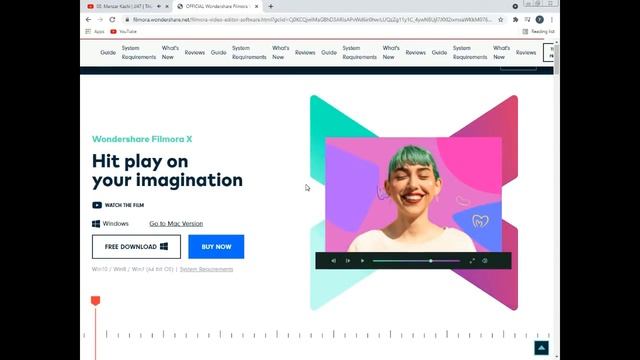Open System Requirements link under download button
This screenshot has height=360, width=640.
click(x=207, y=269)
